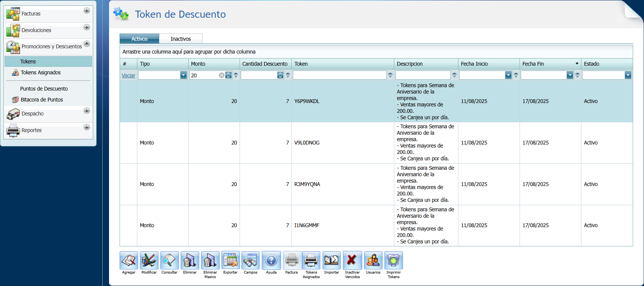Open the Campos binoculars icon
This screenshot has height=286, width=644.
click(251, 260)
